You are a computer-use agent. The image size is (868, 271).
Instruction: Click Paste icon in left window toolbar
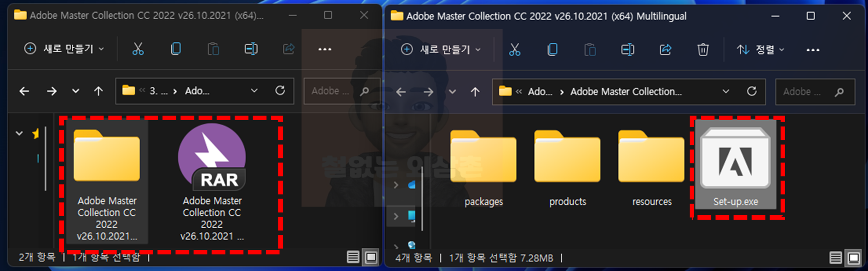(213, 49)
